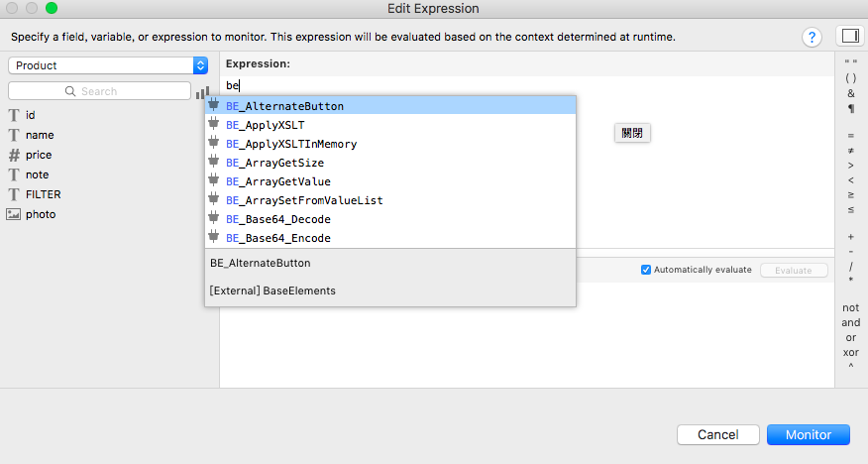Insert plus operator
This screenshot has height=464, width=868.
coord(851,237)
